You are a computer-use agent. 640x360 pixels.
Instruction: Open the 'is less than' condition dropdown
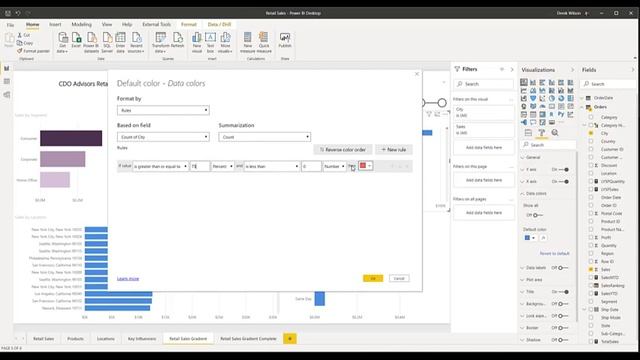(x=272, y=167)
